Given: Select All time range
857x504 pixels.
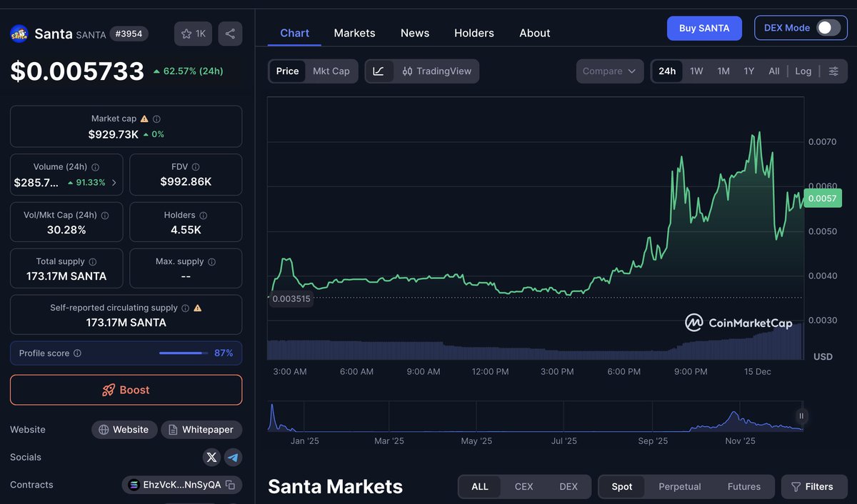Looking at the screenshot, I should pyautogui.click(x=774, y=71).
